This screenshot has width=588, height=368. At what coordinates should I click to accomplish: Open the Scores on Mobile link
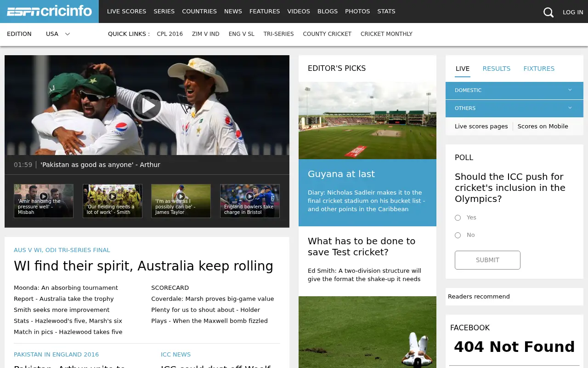click(543, 126)
